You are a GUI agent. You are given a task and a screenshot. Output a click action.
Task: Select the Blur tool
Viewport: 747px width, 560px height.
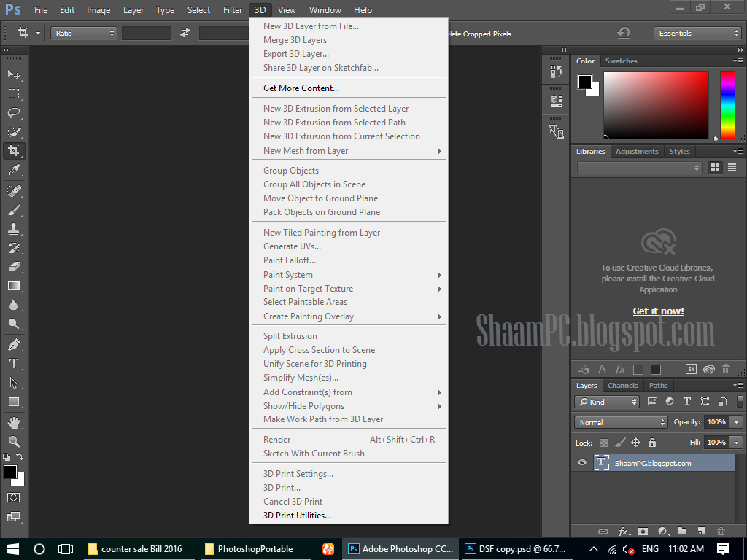(x=14, y=306)
